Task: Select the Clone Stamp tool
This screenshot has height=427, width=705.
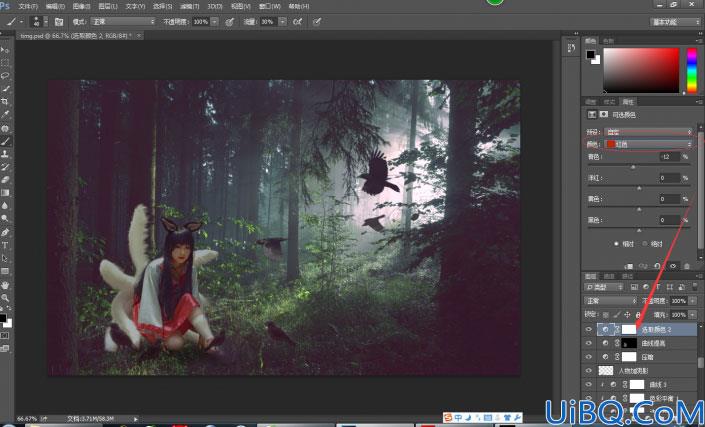Action: [5, 154]
